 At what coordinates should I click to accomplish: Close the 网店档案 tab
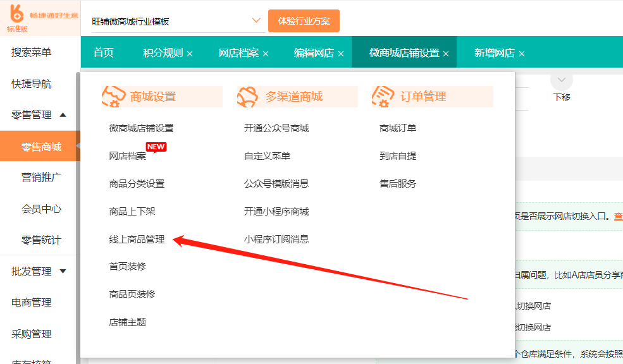point(266,54)
